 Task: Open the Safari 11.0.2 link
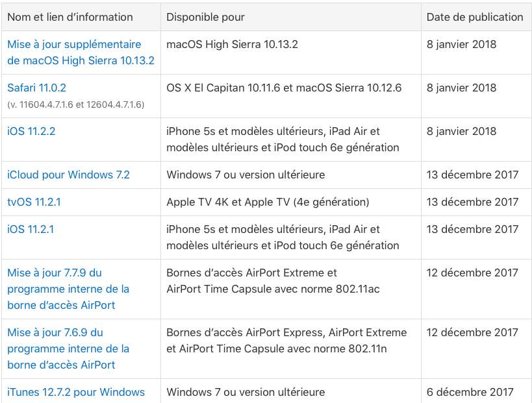pyautogui.click(x=36, y=88)
